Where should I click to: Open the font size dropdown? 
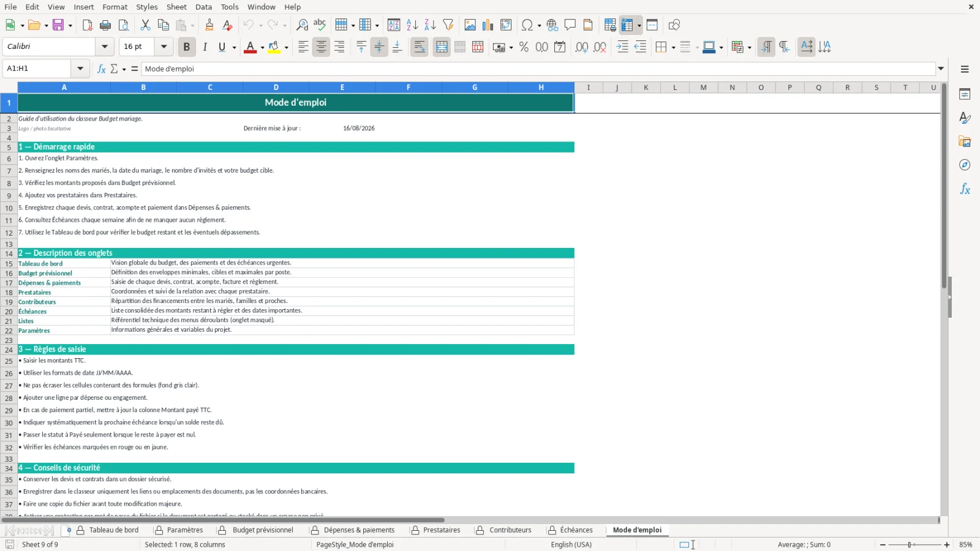(164, 47)
